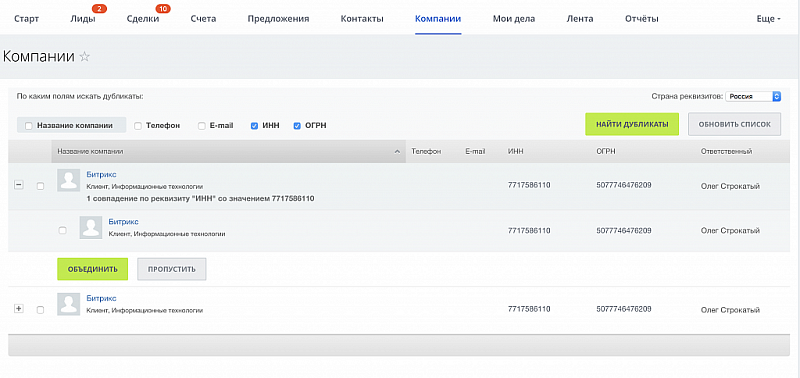Open the Старт tab
Image resolution: width=800 pixels, height=378 pixels.
(27, 19)
